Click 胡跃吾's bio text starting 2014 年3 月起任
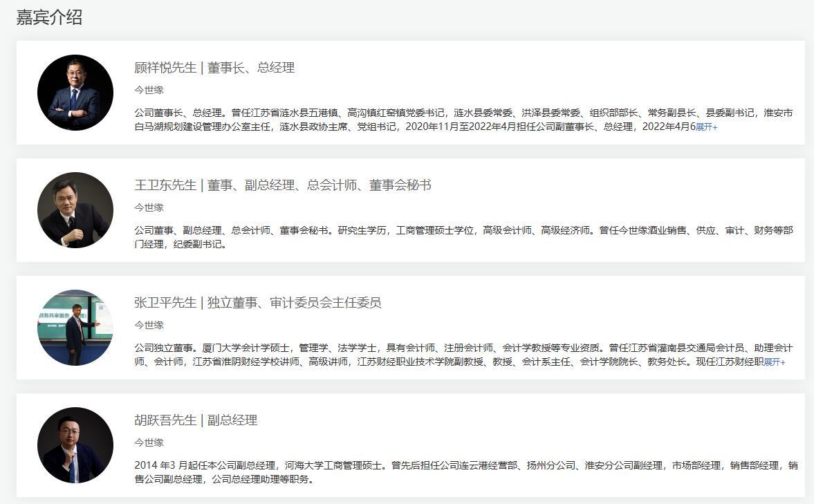The width and height of the screenshot is (814, 504). click(x=466, y=472)
